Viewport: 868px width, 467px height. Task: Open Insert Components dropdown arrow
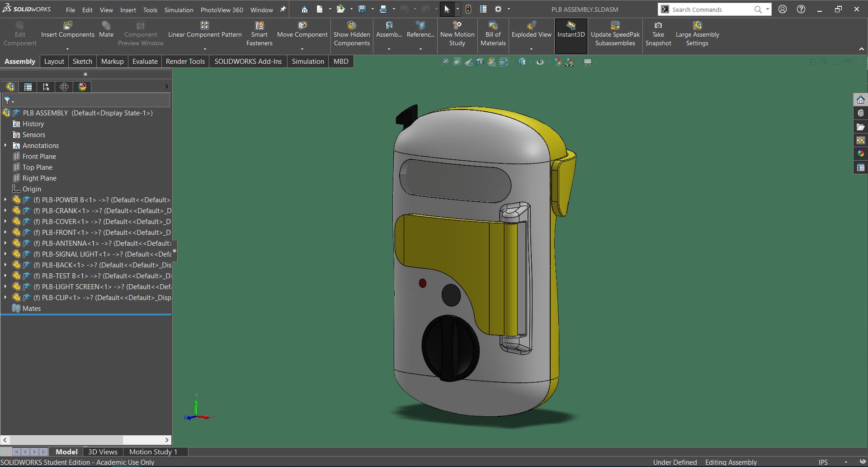click(x=68, y=49)
